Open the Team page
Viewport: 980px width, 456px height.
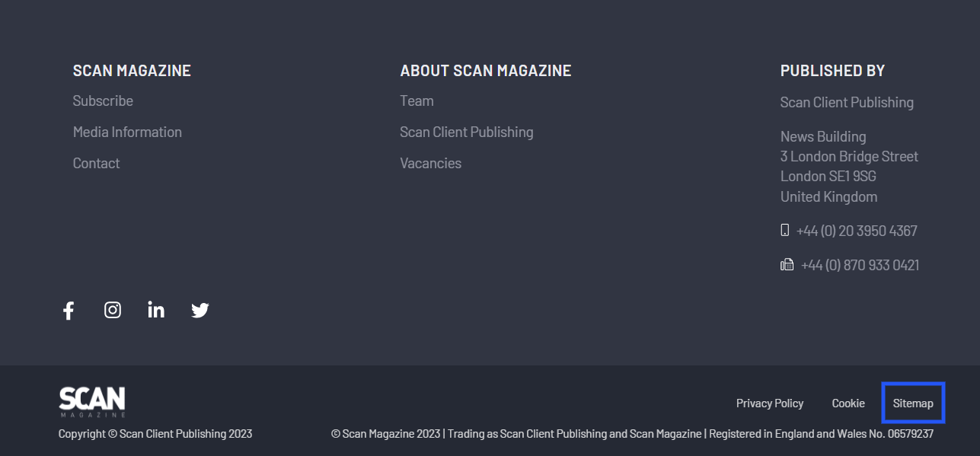[416, 100]
